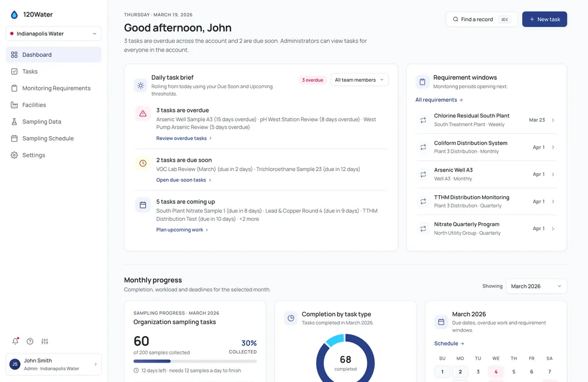Click the Requirement windows clipboard icon
The image size is (588, 382).
coord(422,82)
